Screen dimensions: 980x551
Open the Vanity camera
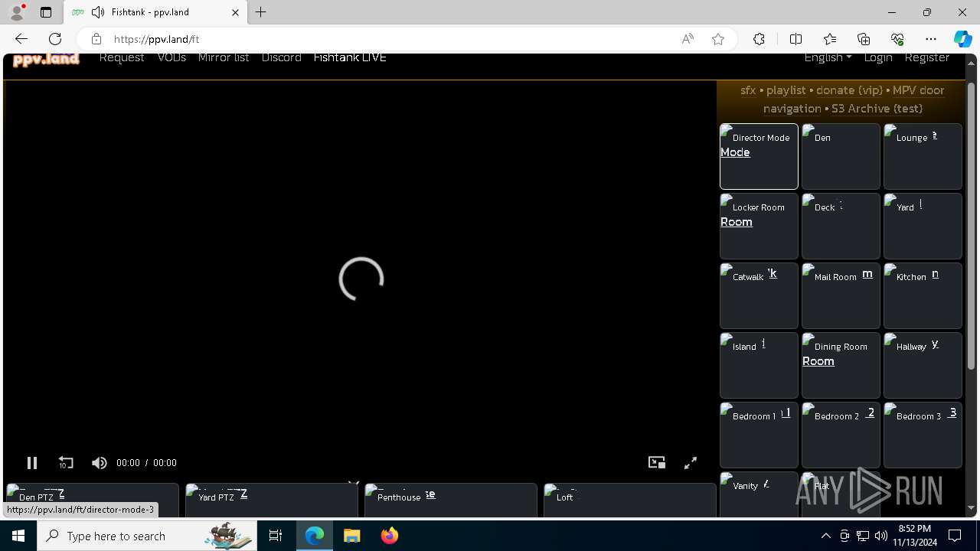click(759, 494)
